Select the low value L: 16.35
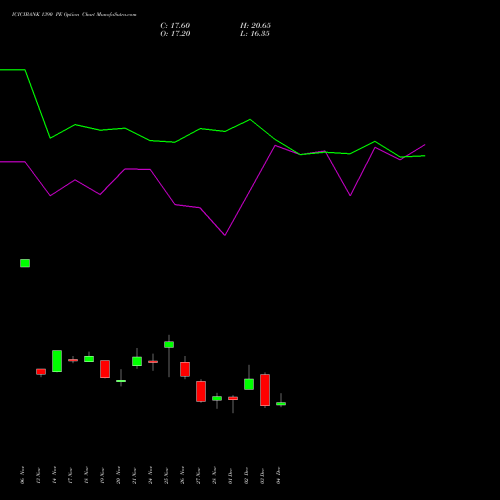The image size is (500, 500). pos(255,34)
